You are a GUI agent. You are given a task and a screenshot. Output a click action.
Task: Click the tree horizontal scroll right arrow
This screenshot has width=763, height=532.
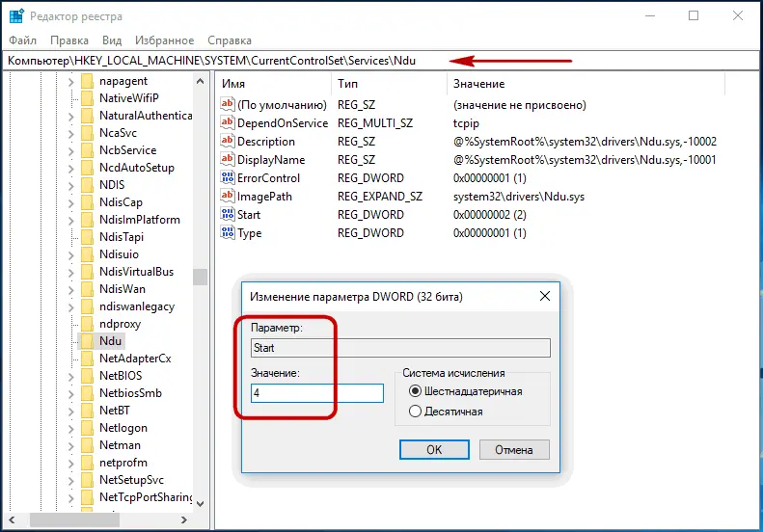tap(184, 519)
